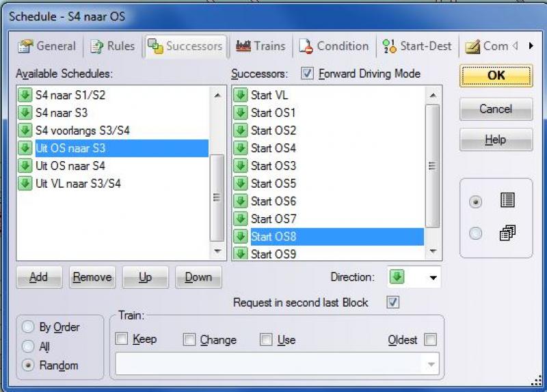
Task: Open the Direction dropdown
Action: pyautogui.click(x=414, y=277)
